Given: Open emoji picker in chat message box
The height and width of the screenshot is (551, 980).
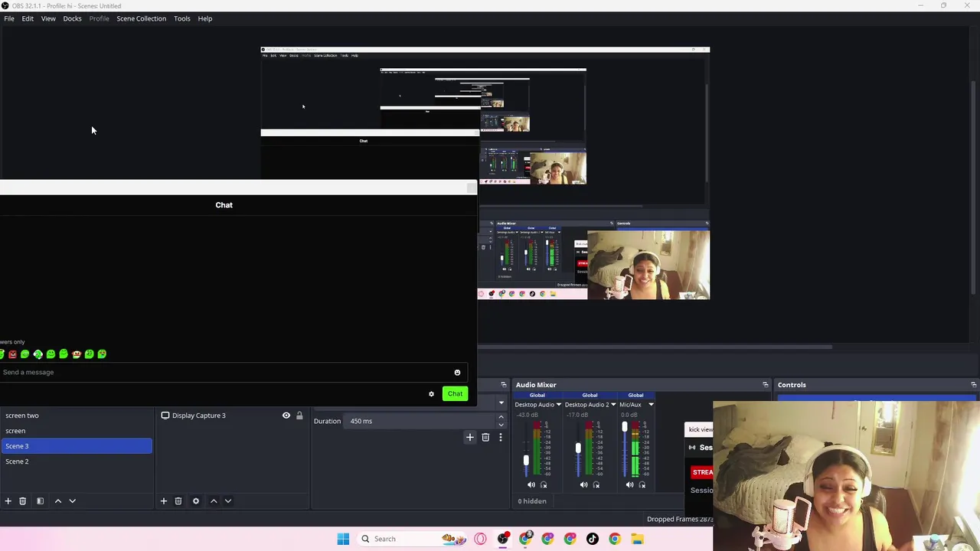Looking at the screenshot, I should [x=457, y=373].
